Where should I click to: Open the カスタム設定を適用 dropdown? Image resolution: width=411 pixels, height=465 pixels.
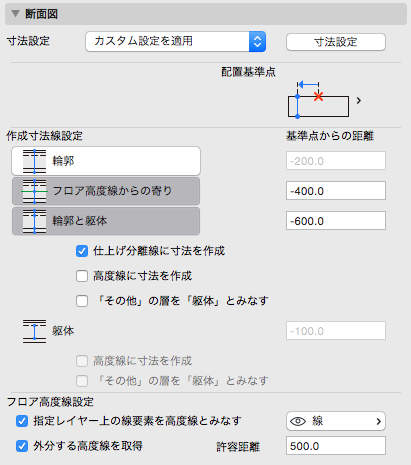click(x=175, y=41)
